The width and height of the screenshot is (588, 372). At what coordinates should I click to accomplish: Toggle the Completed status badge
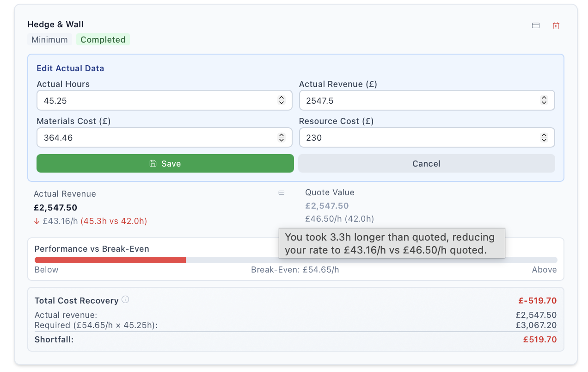(103, 39)
